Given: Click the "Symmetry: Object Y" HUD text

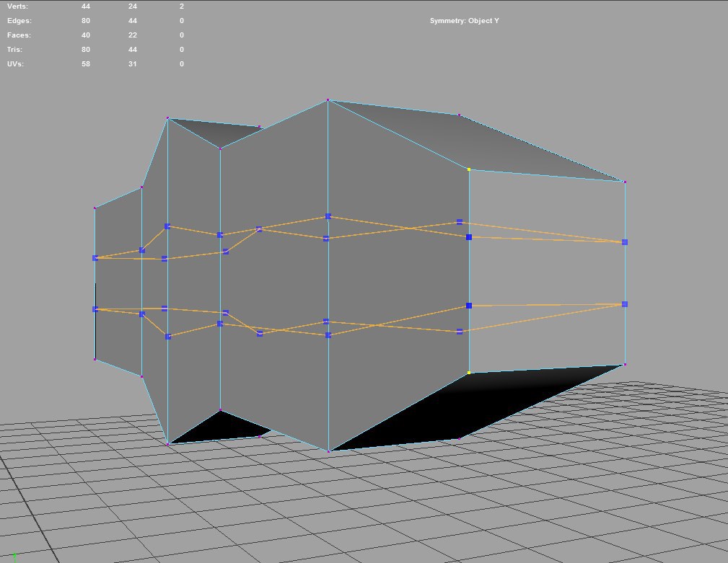Looking at the screenshot, I should pos(464,21).
